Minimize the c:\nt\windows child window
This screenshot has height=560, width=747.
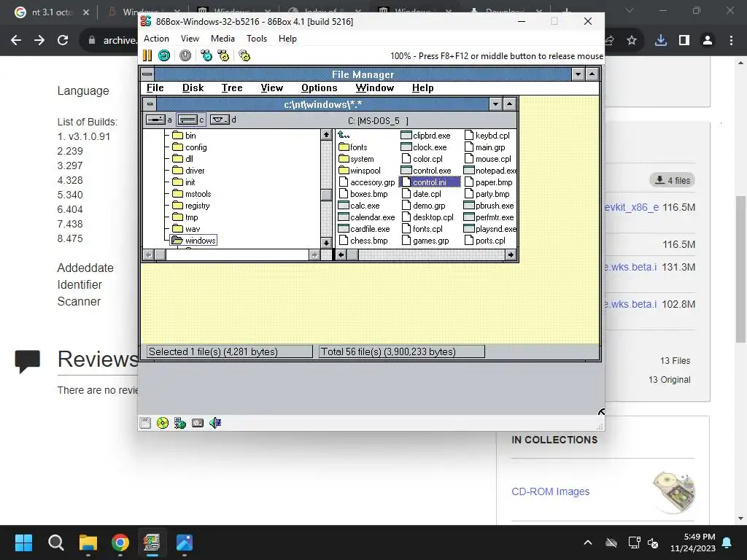(495, 104)
